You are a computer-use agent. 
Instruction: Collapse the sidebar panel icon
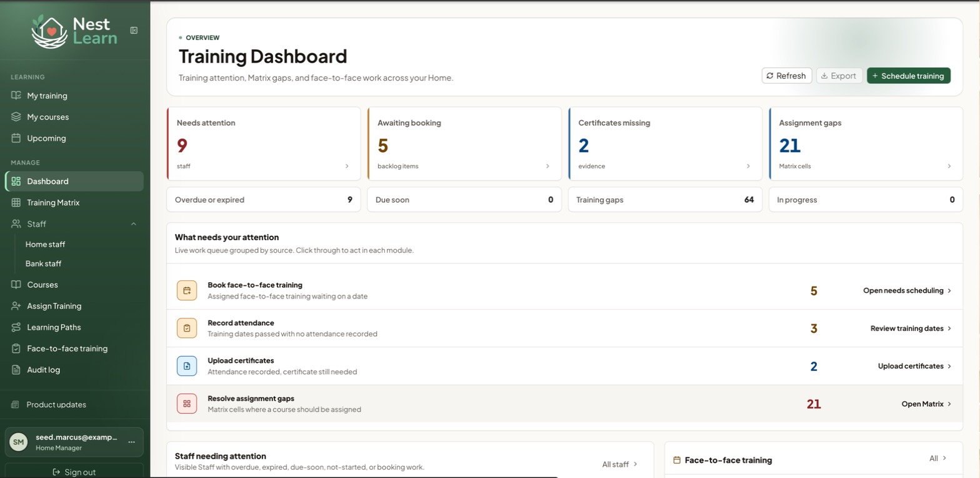pyautogui.click(x=134, y=30)
